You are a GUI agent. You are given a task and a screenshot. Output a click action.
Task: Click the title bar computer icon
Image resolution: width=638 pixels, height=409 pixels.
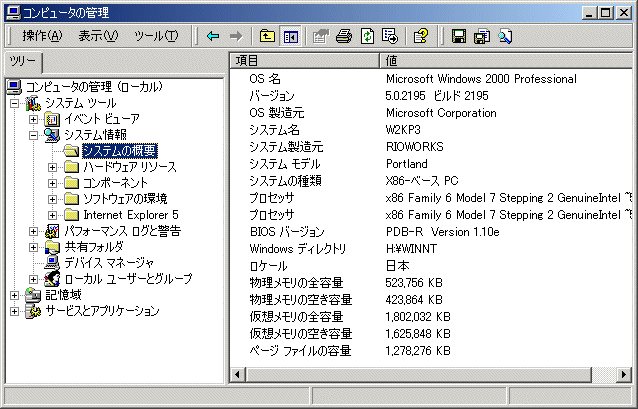(13, 13)
